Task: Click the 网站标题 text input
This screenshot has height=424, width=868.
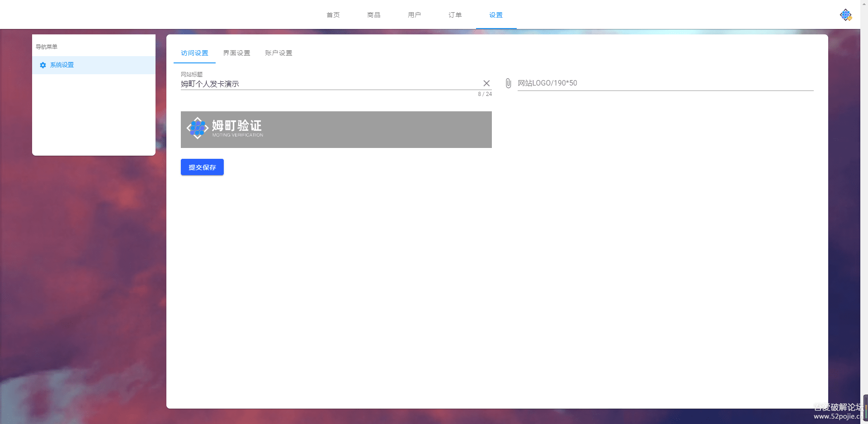Action: tap(316, 84)
